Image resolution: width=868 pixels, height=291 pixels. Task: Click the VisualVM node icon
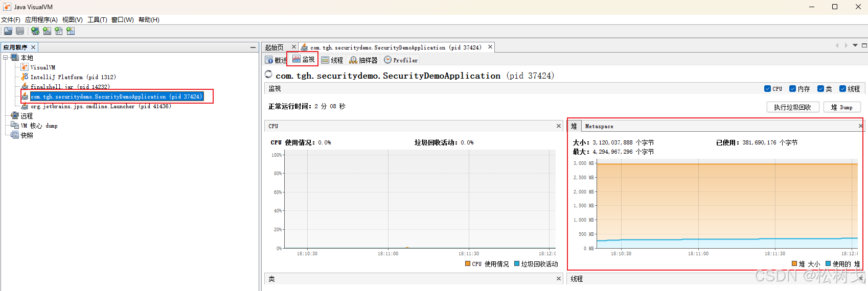point(25,67)
